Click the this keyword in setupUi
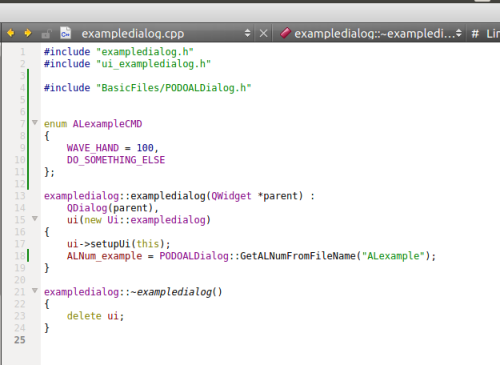This screenshot has height=365, width=500. 148,244
